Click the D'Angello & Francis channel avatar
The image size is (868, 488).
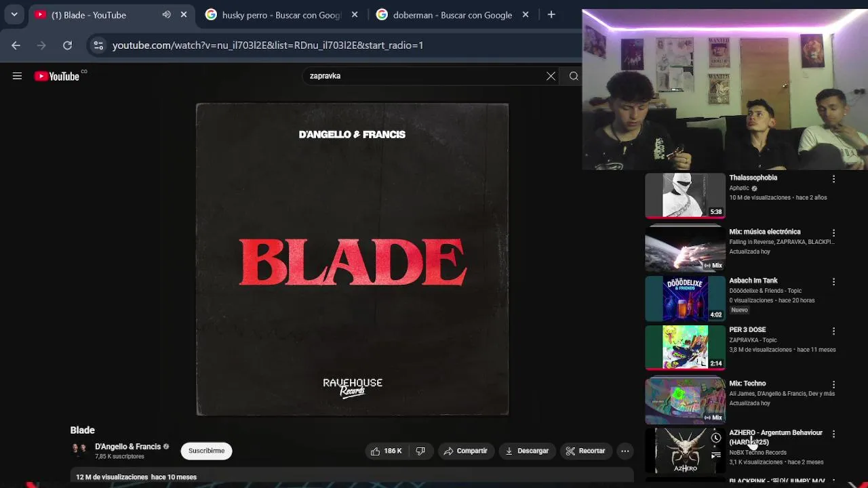(79, 451)
